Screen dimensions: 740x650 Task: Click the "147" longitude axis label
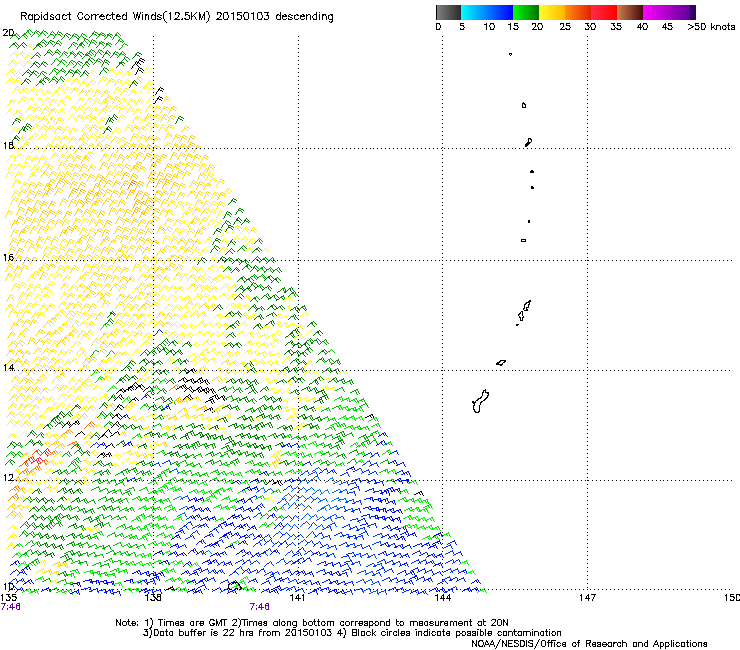(x=587, y=598)
